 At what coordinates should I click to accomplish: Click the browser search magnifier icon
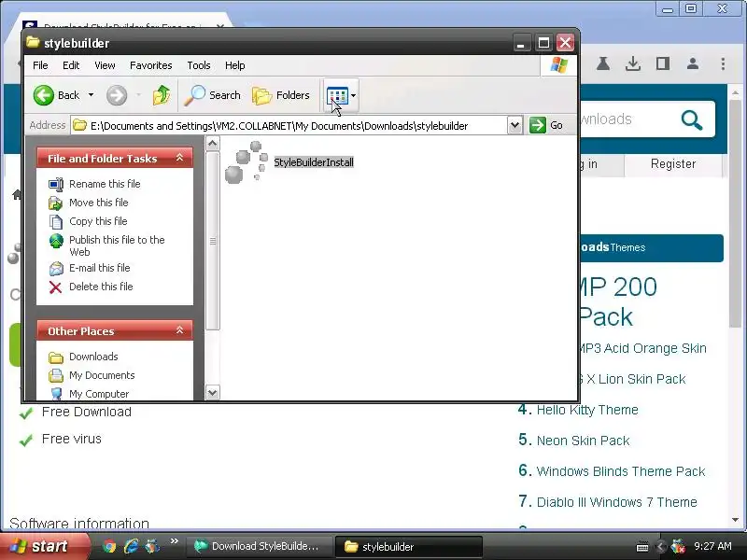click(x=692, y=119)
